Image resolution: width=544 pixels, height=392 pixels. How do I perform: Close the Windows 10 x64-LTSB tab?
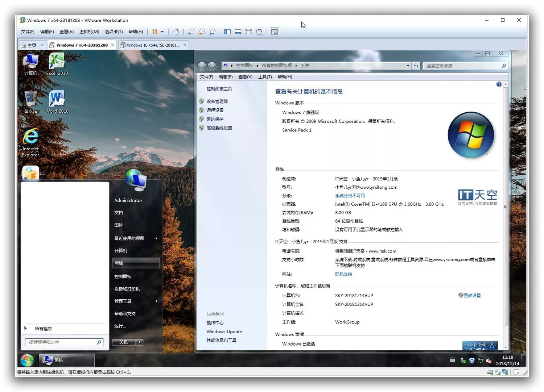(x=185, y=45)
